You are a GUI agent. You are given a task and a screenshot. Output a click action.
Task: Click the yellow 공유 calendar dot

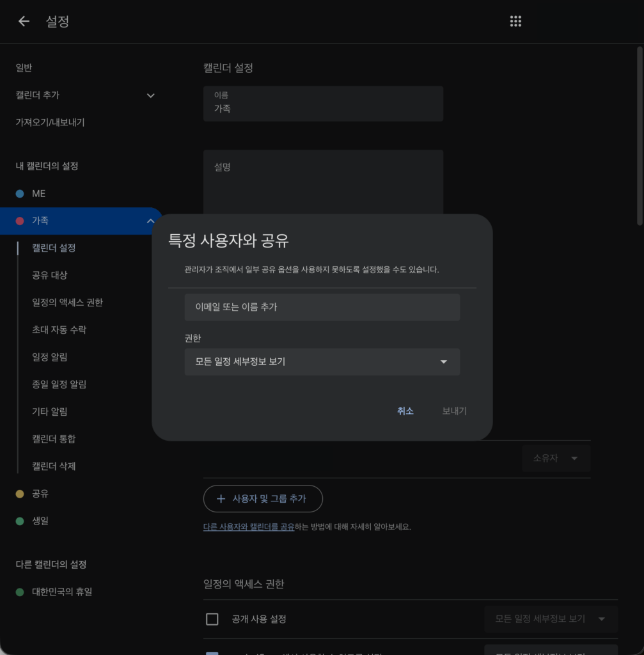(x=20, y=494)
